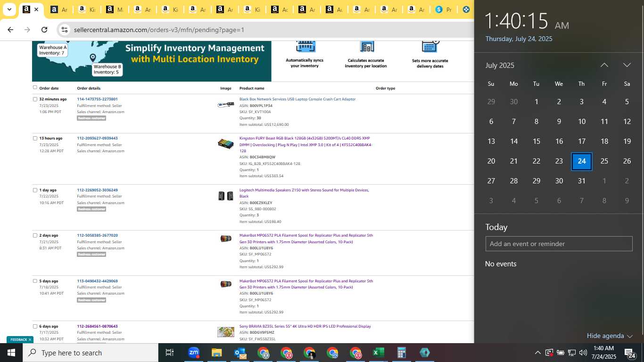Click the 'Order type' column header
644x362 pixels.
[385, 88]
